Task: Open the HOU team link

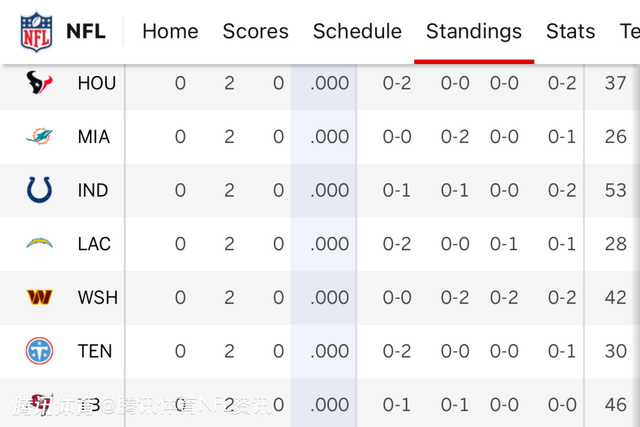Action: click(x=97, y=83)
